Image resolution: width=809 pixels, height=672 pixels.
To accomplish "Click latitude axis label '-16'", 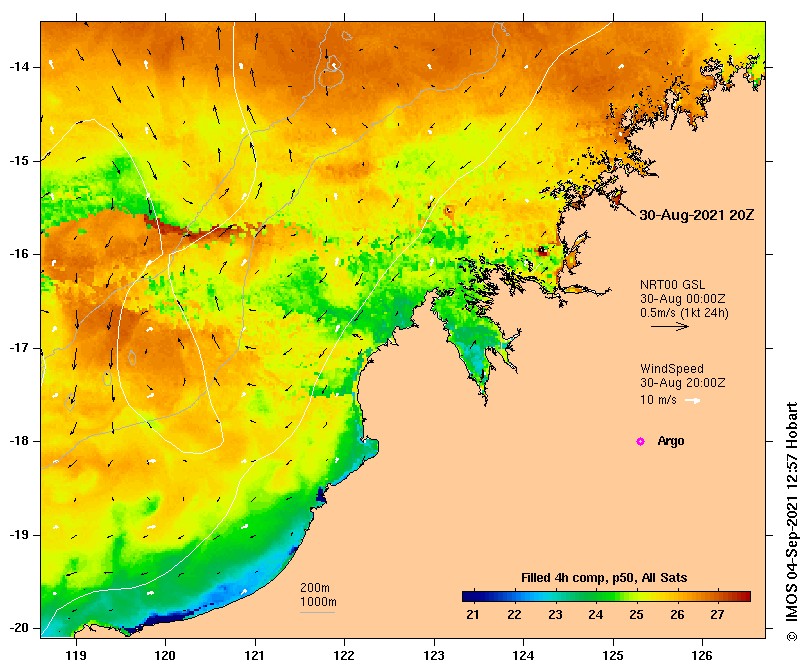I will (19, 254).
